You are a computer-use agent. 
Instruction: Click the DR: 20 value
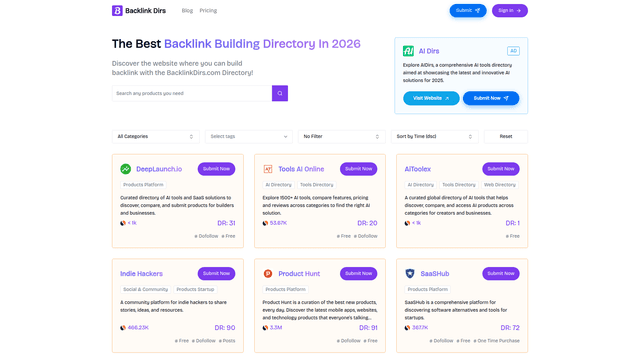click(x=367, y=223)
